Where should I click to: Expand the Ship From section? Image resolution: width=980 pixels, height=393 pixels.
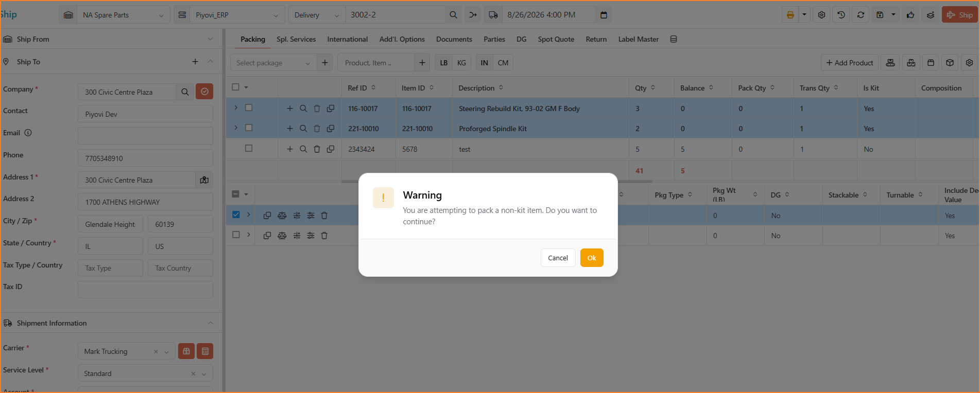tap(210, 39)
